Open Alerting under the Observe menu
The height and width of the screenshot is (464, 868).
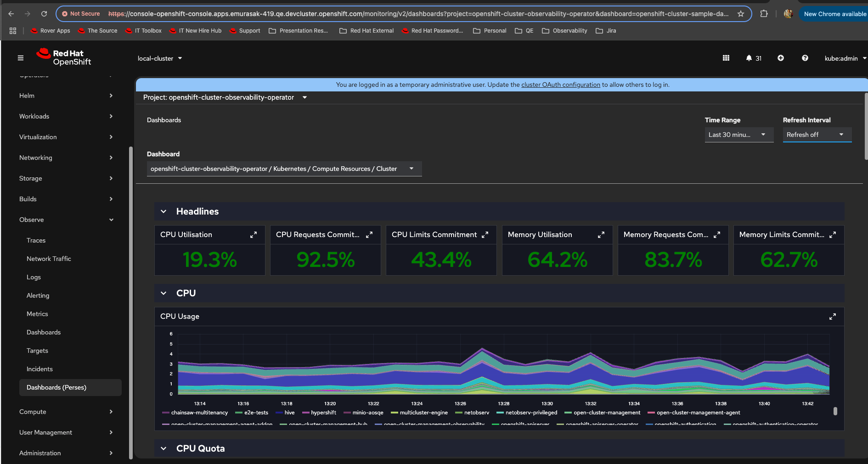tap(38, 295)
